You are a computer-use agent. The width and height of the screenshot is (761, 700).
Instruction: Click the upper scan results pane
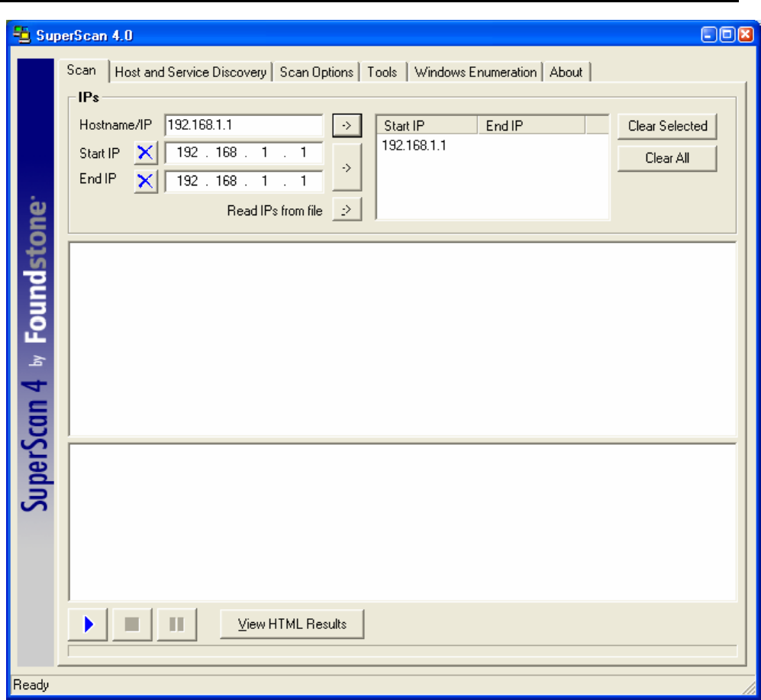pyautogui.click(x=403, y=340)
